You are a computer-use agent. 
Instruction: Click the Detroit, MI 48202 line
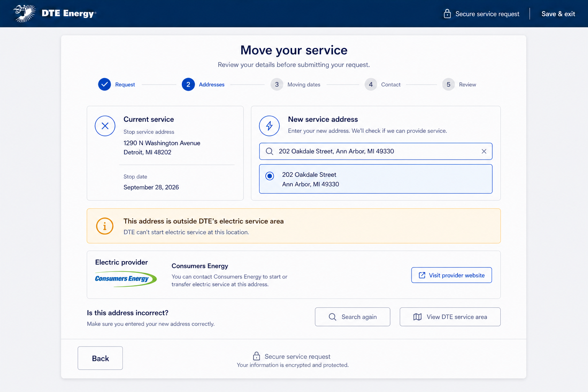click(147, 152)
